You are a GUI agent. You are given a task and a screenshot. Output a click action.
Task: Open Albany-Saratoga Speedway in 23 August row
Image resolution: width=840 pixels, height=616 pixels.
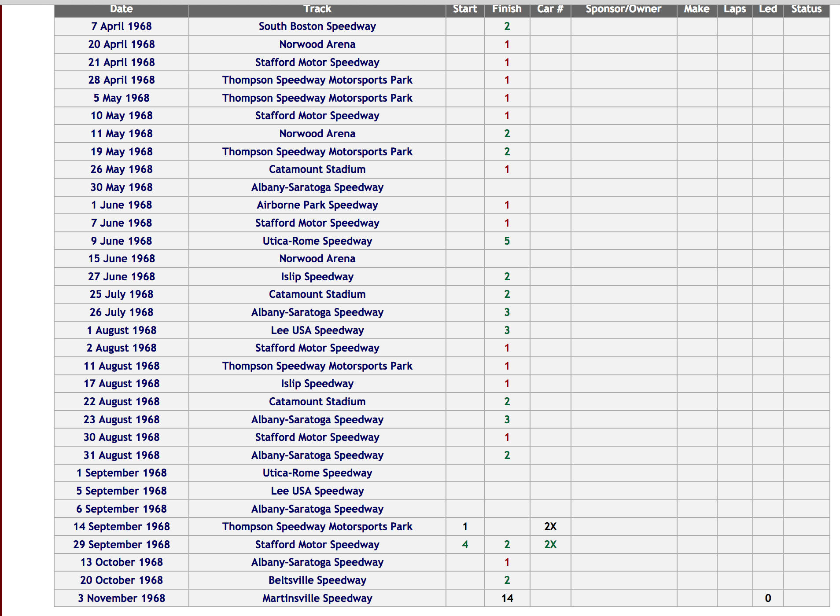point(317,420)
